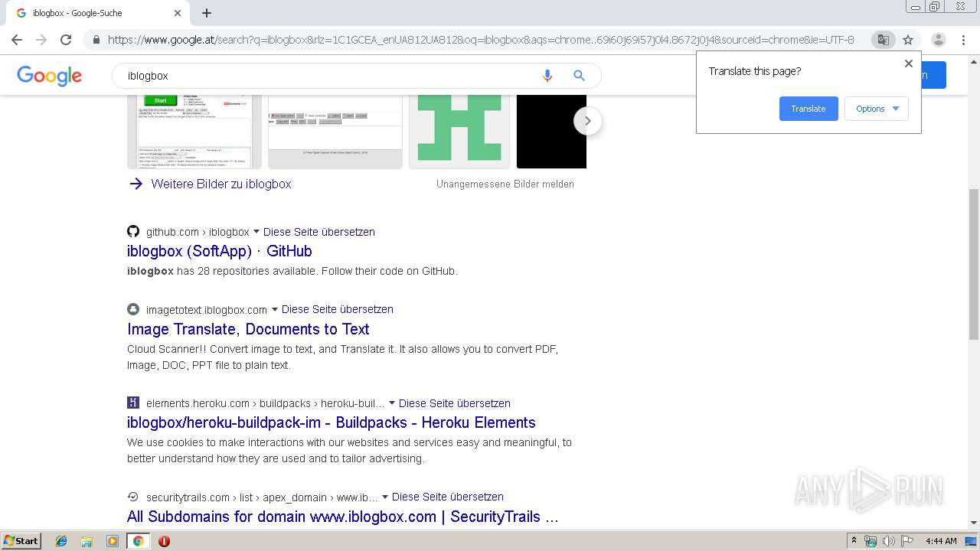Open the green H logo thumbnail
980x551 pixels.
(x=459, y=132)
